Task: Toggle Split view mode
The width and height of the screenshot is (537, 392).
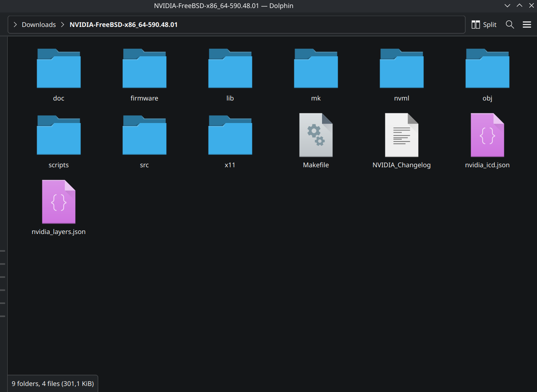Action: (x=484, y=25)
